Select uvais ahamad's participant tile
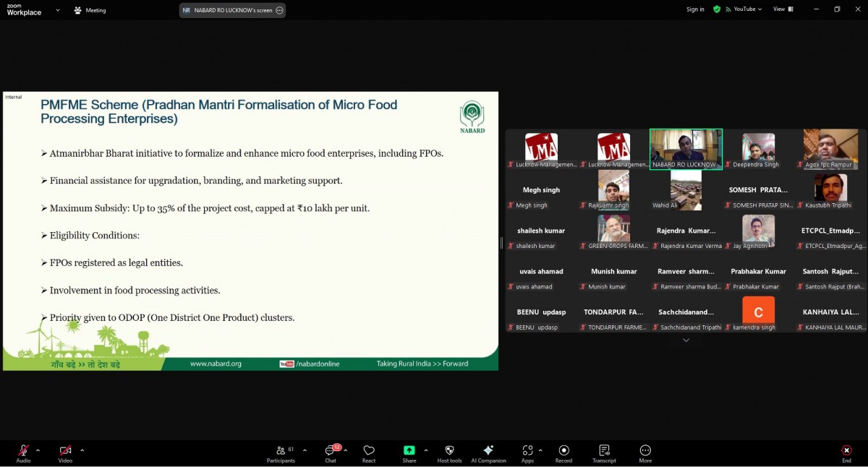The image size is (868, 467). coord(541,272)
